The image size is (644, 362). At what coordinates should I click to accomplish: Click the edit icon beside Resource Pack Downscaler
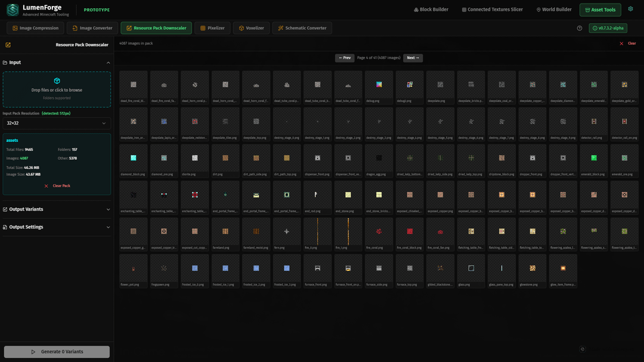click(x=8, y=45)
